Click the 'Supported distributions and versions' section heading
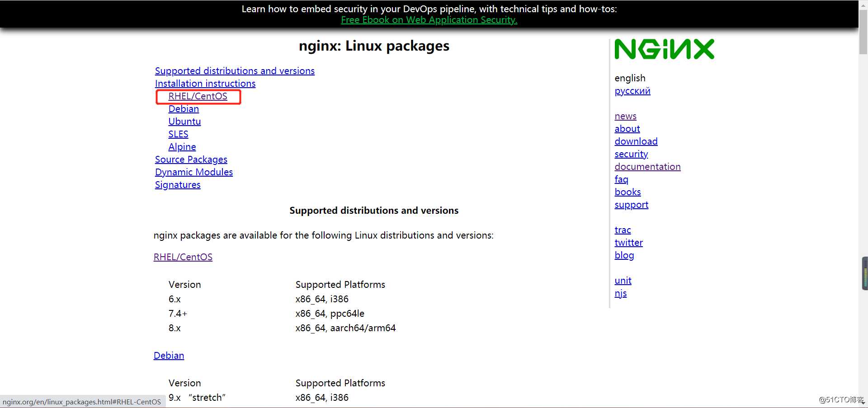The height and width of the screenshot is (408, 868). tap(374, 211)
